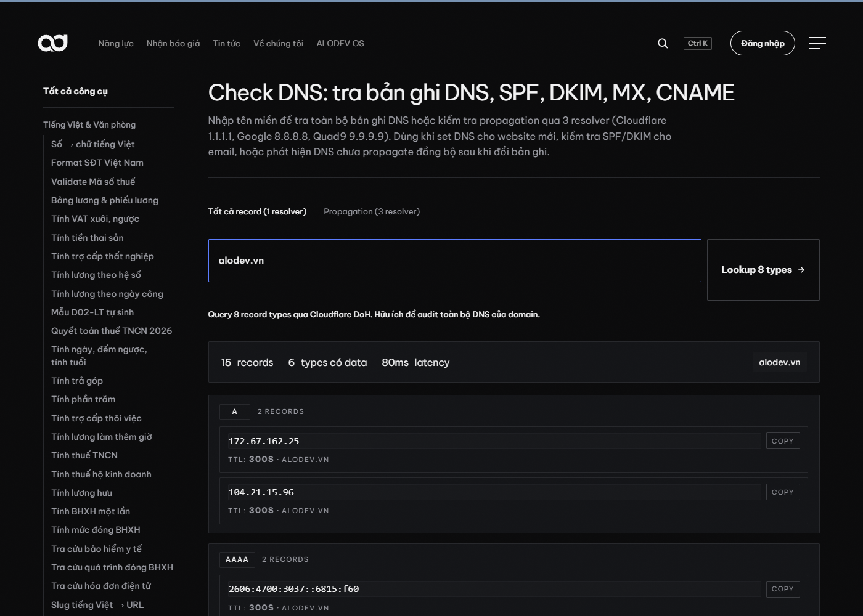This screenshot has height=616, width=863.
Task: Open search with the magnifier icon
Action: pos(663,43)
